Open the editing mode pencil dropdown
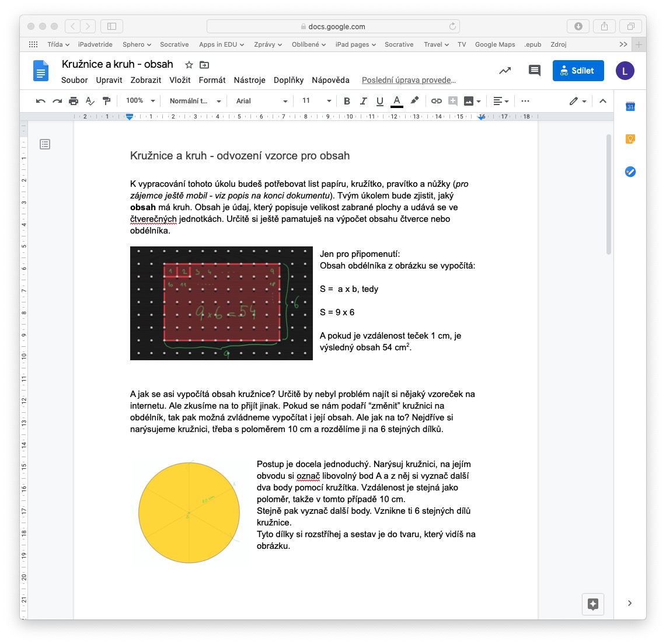Viewport: 666px width, 644px height. (578, 101)
